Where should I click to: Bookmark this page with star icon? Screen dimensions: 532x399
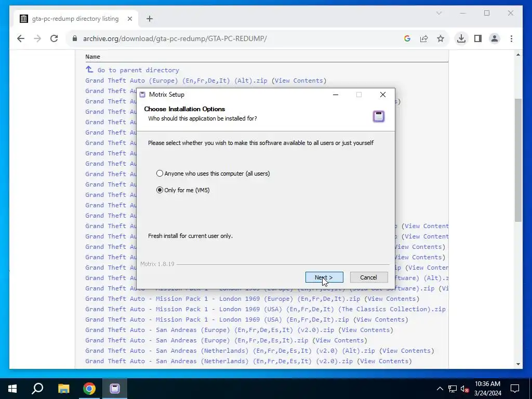pos(441,38)
